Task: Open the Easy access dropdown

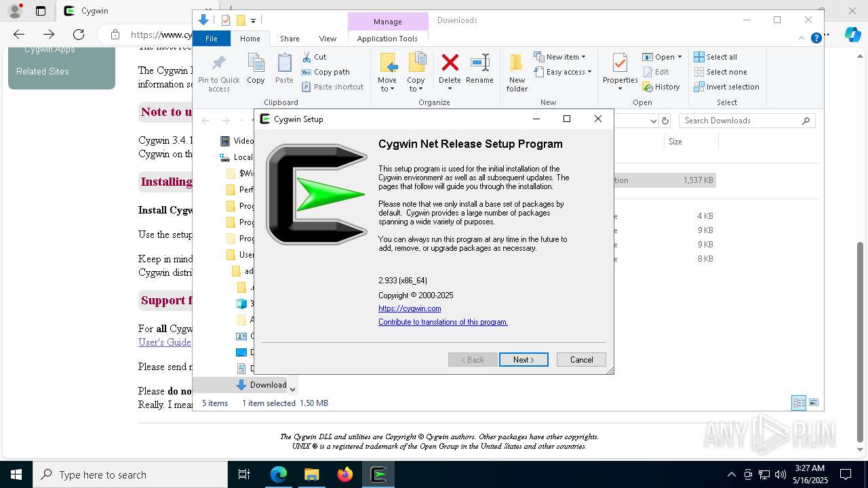Action: (563, 72)
